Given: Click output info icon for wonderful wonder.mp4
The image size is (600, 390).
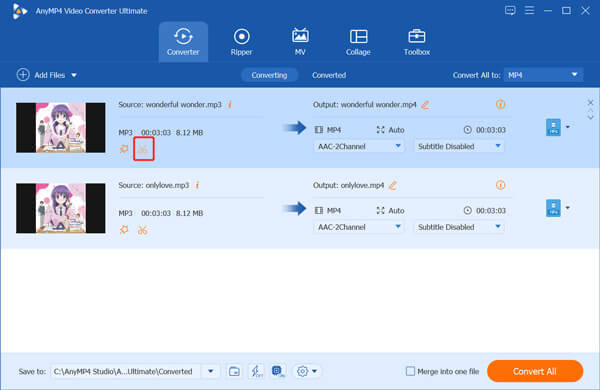Looking at the screenshot, I should pyautogui.click(x=501, y=104).
